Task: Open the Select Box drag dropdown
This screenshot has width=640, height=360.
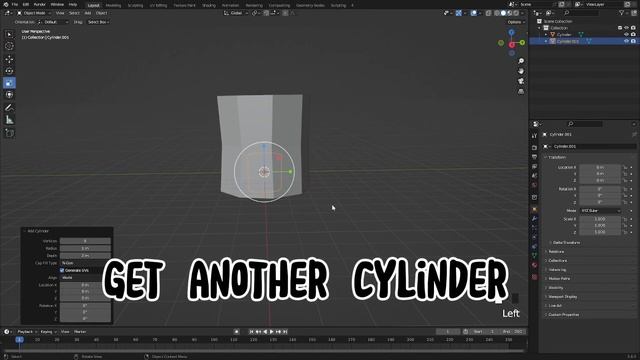Action: click(98, 22)
